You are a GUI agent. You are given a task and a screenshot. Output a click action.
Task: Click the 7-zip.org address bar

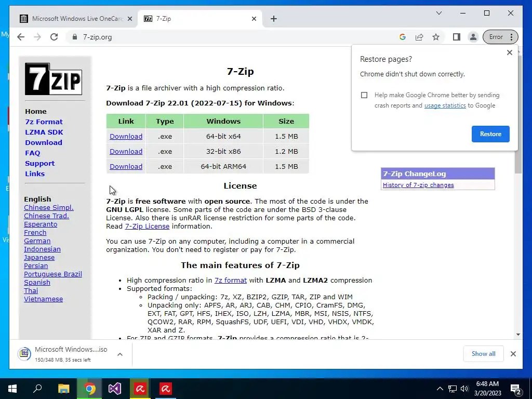[231, 37]
